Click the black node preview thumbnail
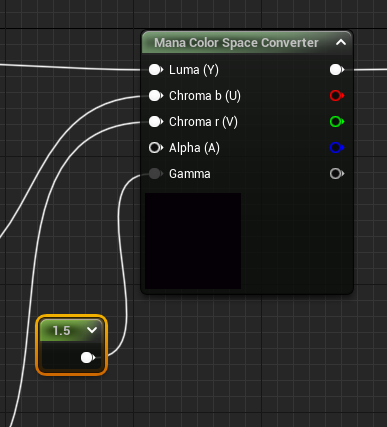Screen dimensions: 387x427 [x=193, y=241]
